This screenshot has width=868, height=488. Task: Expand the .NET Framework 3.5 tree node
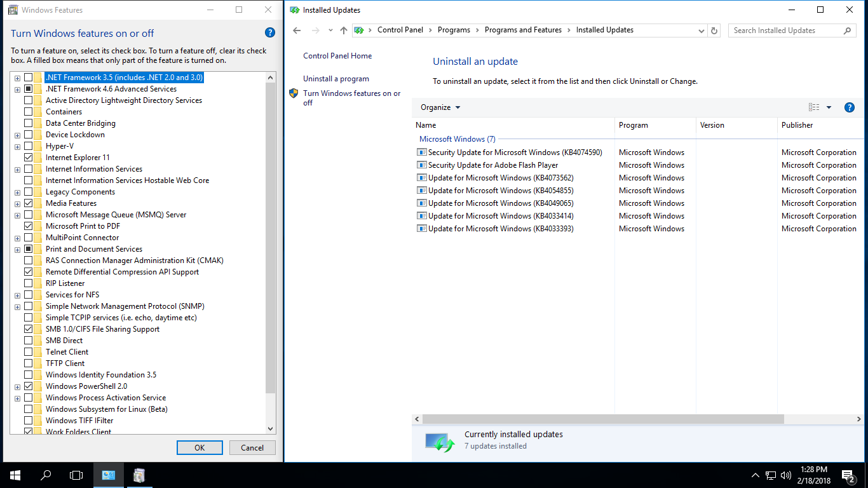click(x=18, y=78)
